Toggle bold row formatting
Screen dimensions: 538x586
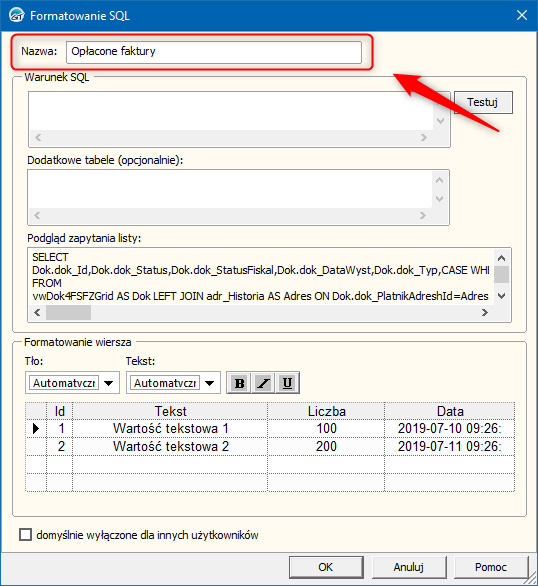click(239, 383)
